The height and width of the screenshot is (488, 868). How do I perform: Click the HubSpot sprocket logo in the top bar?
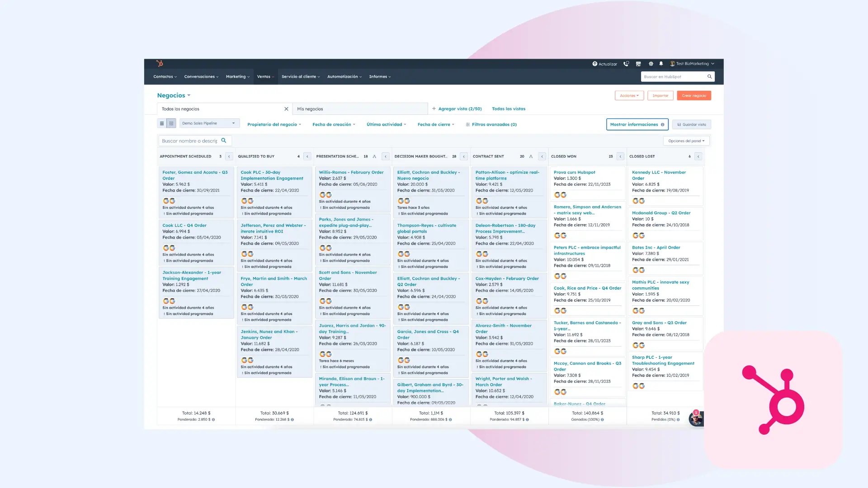(x=160, y=64)
